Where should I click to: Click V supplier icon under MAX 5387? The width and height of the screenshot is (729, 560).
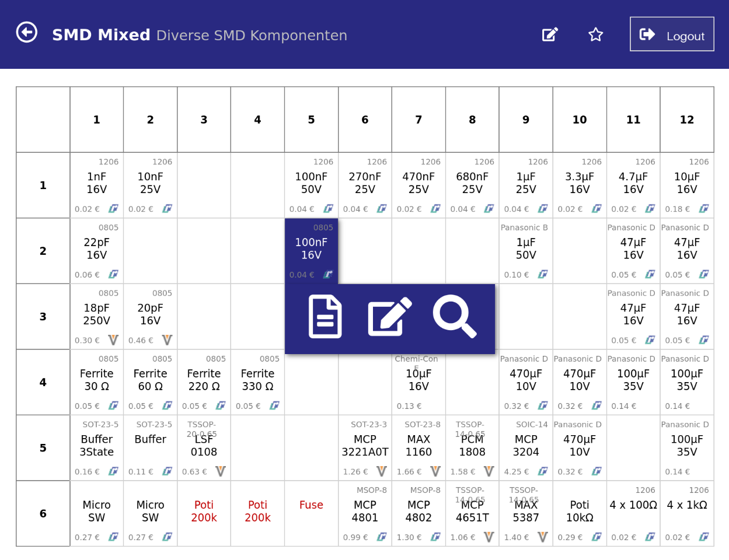542,537
